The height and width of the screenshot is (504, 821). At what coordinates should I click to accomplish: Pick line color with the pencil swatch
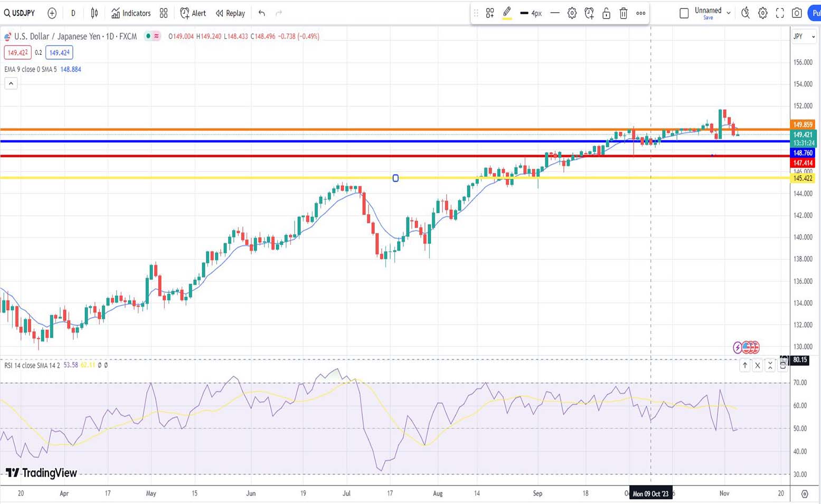click(507, 13)
